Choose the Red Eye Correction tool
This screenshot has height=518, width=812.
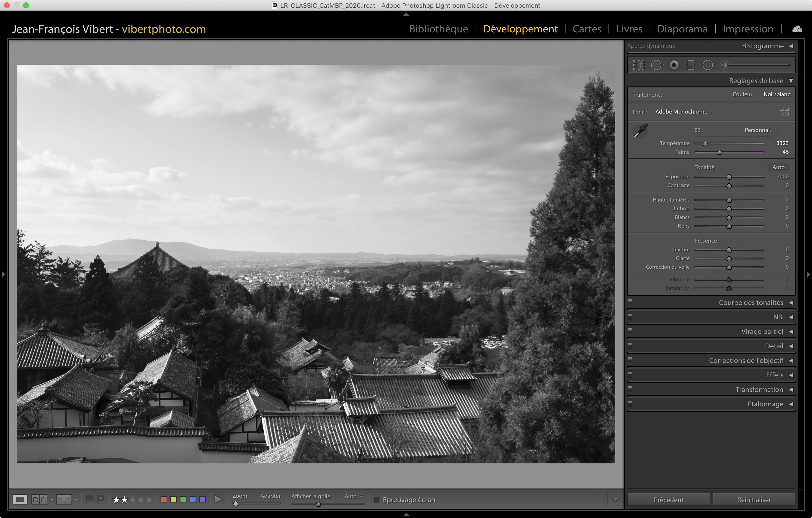pyautogui.click(x=674, y=65)
